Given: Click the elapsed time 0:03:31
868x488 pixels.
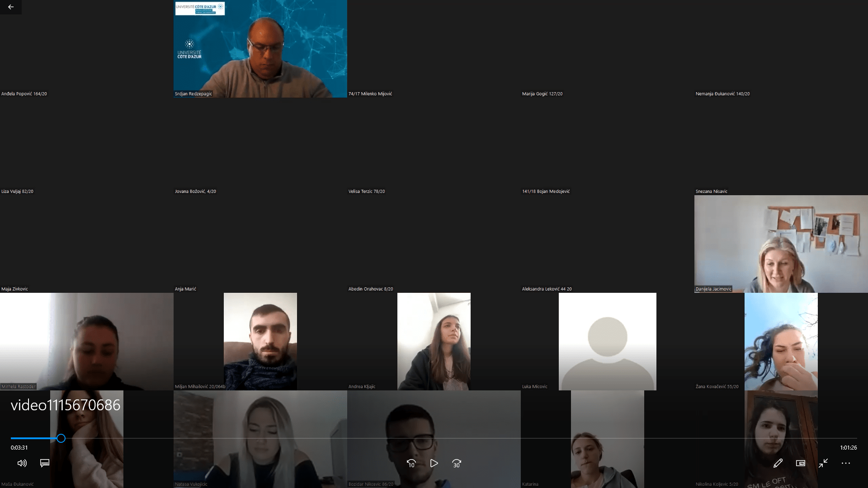Looking at the screenshot, I should coord(19,448).
